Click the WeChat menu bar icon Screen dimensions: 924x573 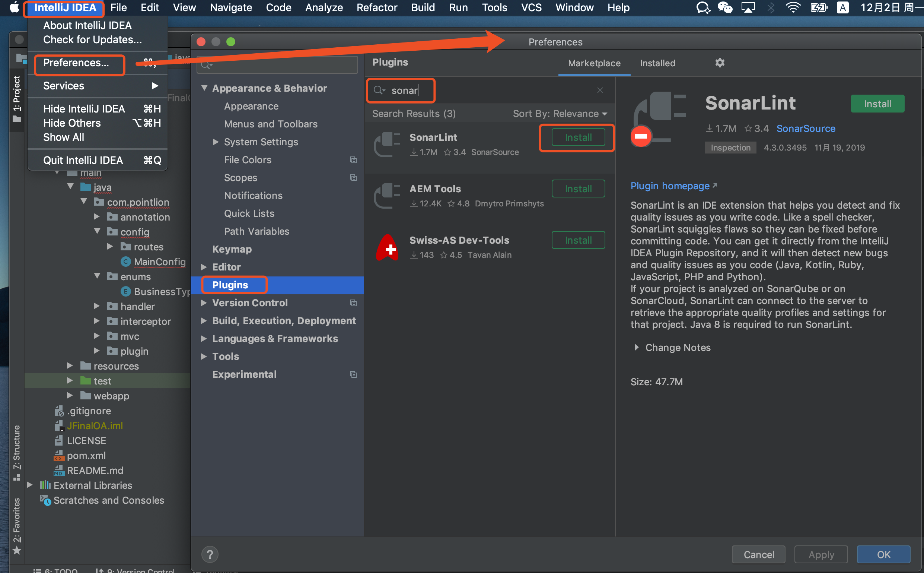(725, 7)
